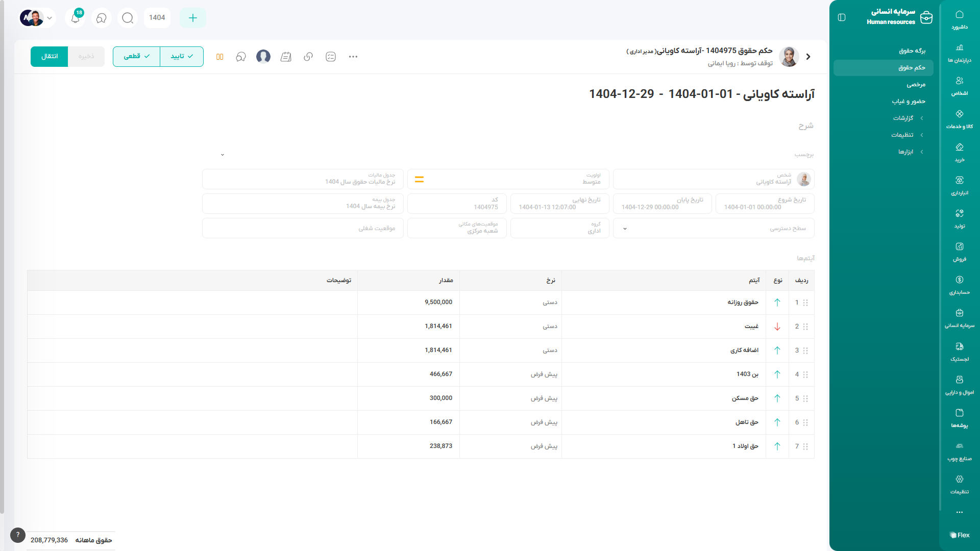Viewport: 980px width, 551px height.
Task: Click the تایید confirm button
Action: pos(182,57)
